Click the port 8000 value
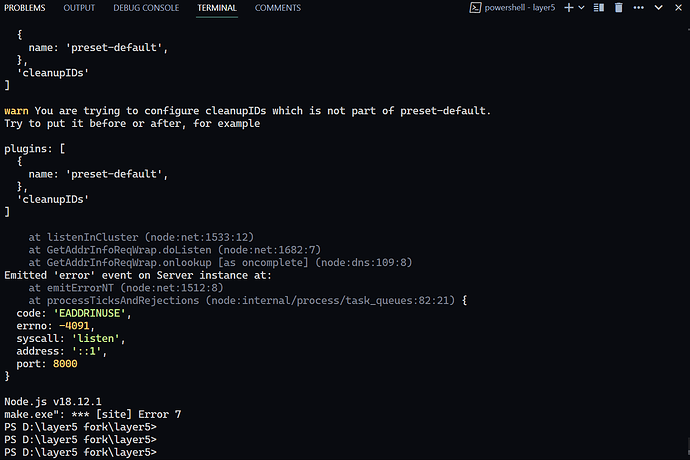The width and height of the screenshot is (690, 460). click(x=65, y=364)
